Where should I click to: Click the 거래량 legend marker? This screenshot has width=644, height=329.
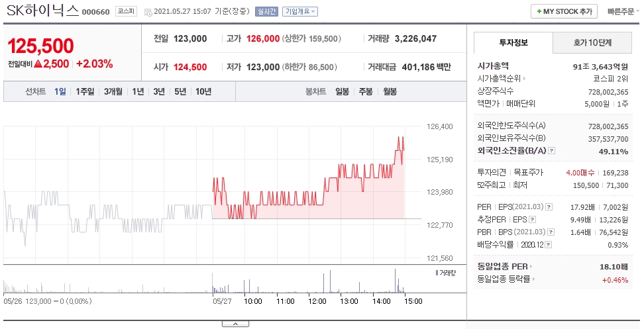(437, 273)
